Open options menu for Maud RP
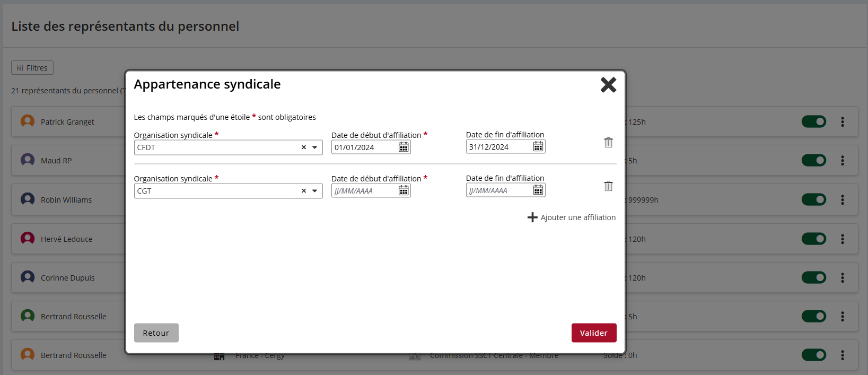The width and height of the screenshot is (868, 375). click(842, 161)
